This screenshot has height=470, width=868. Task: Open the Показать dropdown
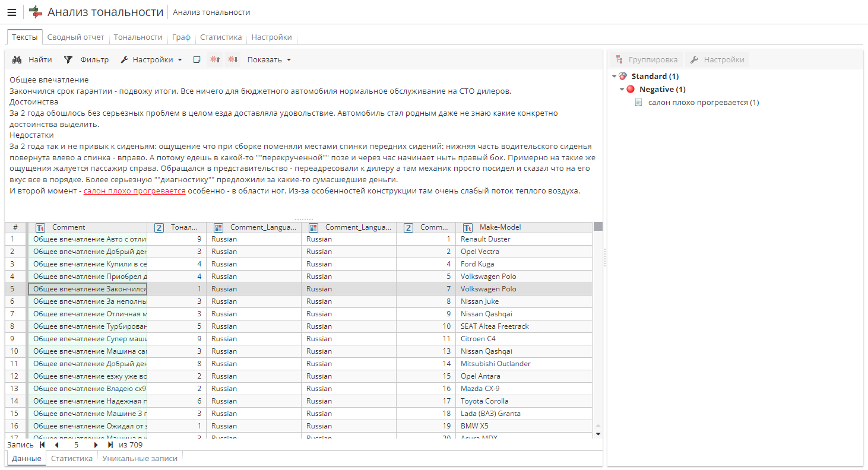269,60
